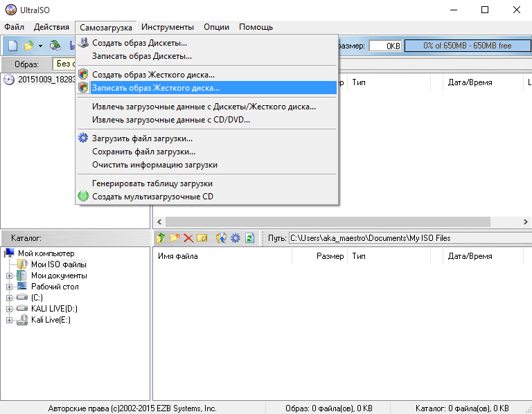Choose Создать образ Жесткого диска entry
The image size is (532, 414).
click(x=207, y=75)
